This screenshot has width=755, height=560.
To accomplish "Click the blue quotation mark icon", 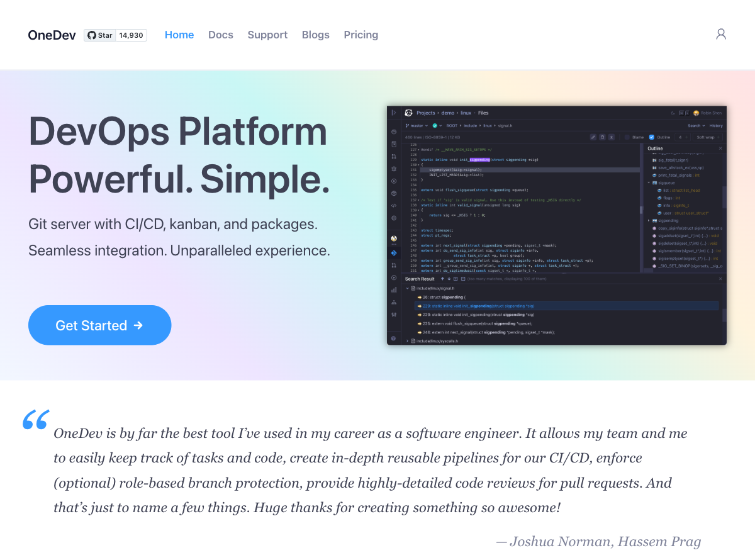I will 36,420.
